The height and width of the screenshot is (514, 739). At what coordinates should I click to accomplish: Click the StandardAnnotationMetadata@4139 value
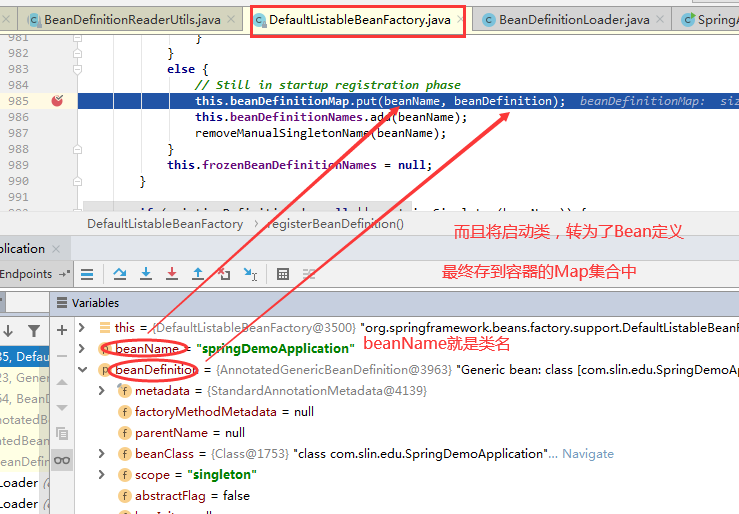[317, 391]
